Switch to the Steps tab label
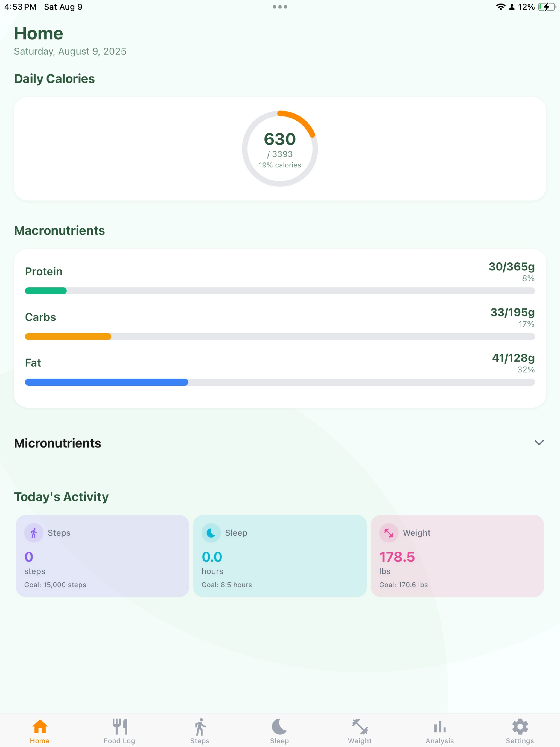560x747 pixels. pos(200,741)
